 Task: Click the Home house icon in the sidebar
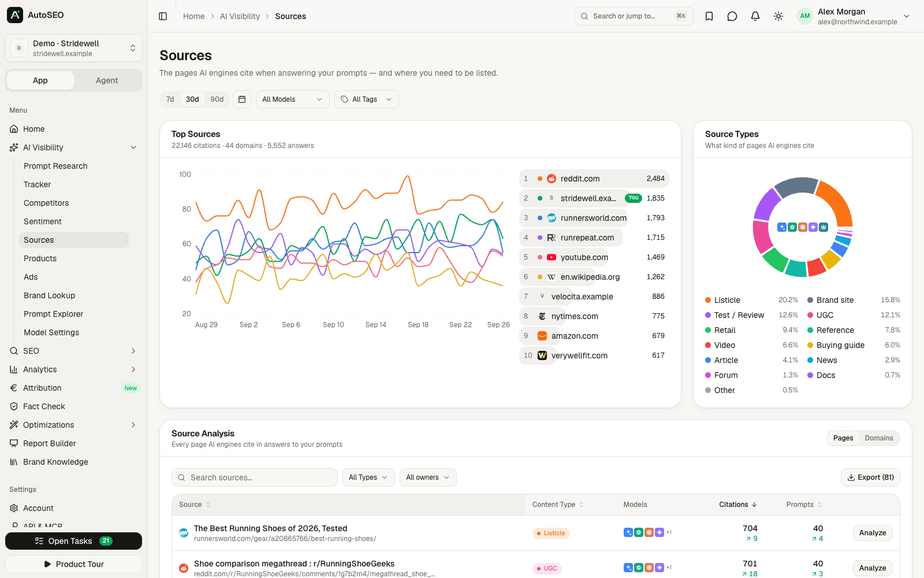point(14,129)
